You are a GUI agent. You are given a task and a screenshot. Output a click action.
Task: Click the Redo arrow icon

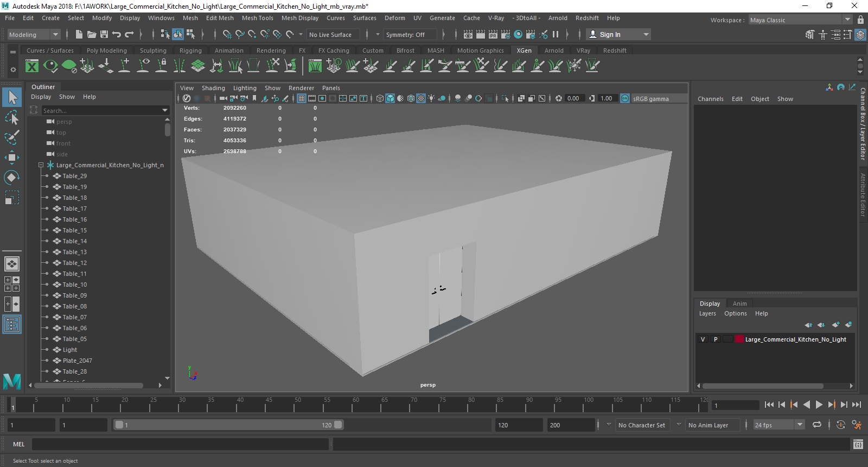(x=129, y=34)
